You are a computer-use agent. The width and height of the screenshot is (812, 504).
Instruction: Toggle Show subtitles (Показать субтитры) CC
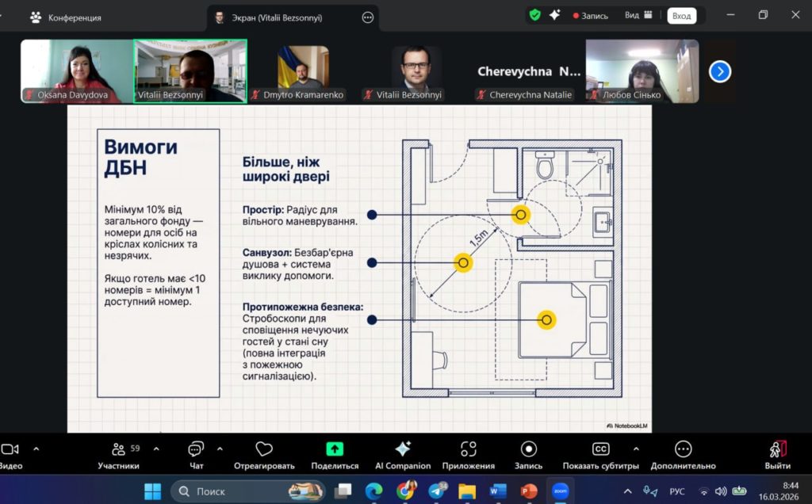tap(601, 449)
